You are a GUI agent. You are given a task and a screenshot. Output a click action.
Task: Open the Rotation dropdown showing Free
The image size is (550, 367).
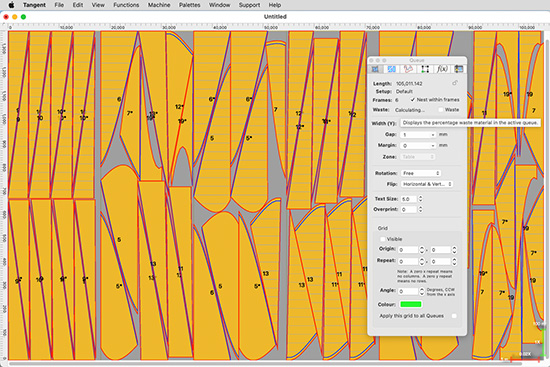pyautogui.click(x=421, y=173)
